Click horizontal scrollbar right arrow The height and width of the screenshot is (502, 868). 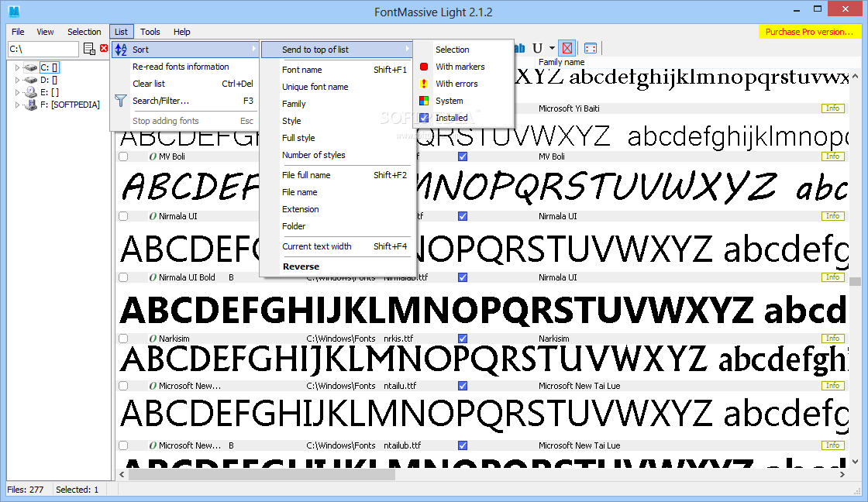point(842,474)
